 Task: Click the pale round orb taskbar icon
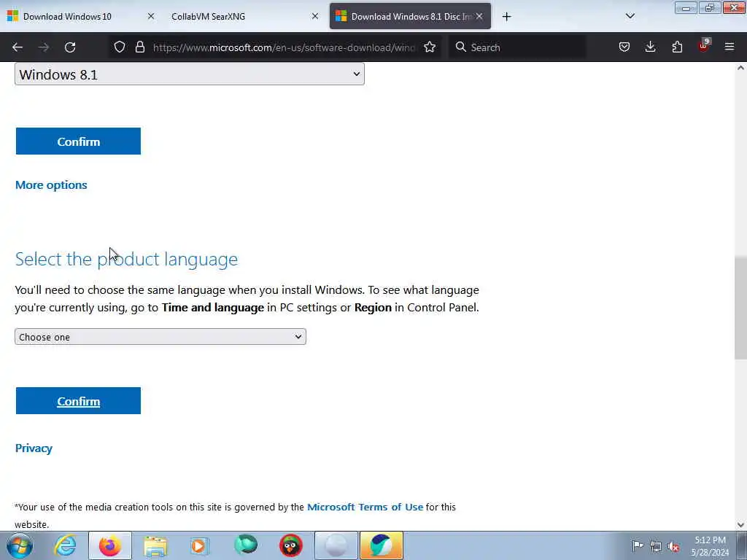(x=336, y=545)
